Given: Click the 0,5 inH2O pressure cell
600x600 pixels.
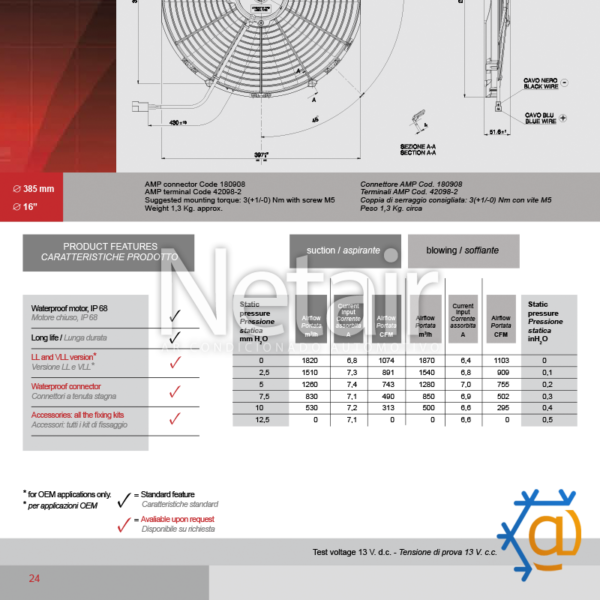Looking at the screenshot, I should [545, 420].
